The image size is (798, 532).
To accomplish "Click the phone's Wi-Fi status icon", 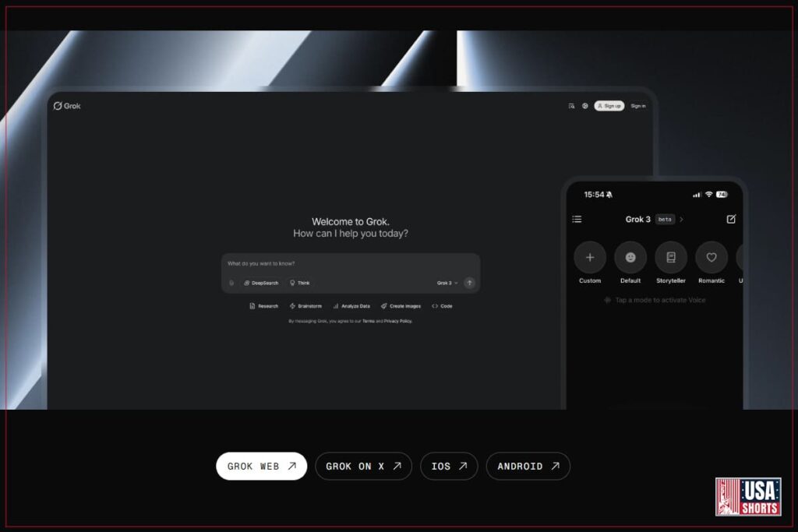I will 708,194.
